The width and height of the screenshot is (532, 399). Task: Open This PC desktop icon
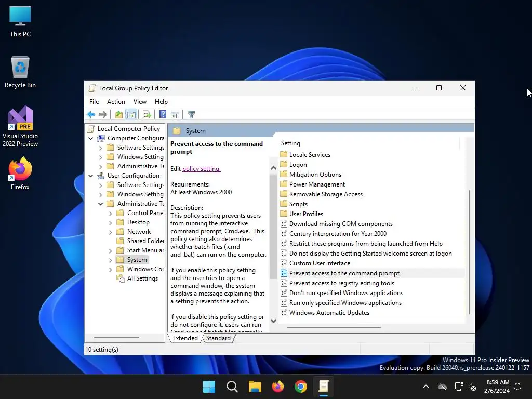20,22
